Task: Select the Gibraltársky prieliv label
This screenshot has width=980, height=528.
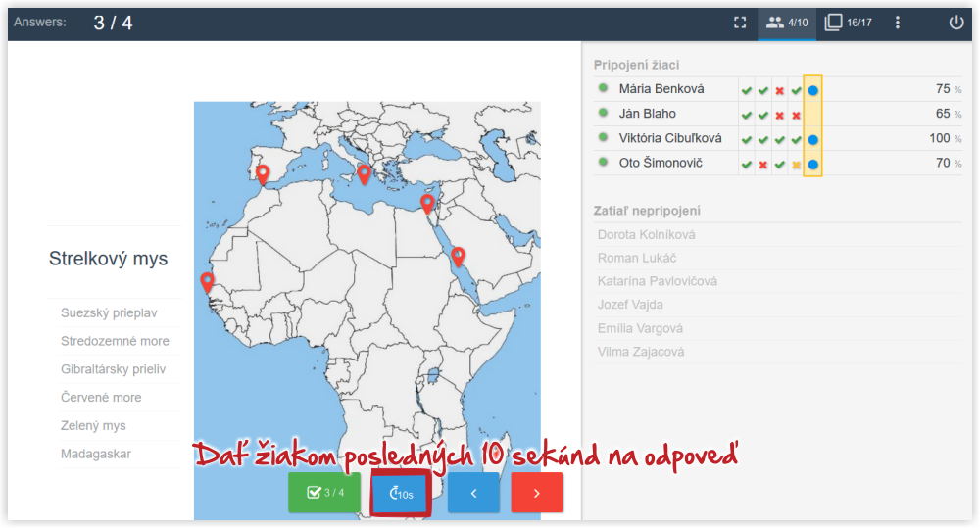Action: click(x=113, y=369)
